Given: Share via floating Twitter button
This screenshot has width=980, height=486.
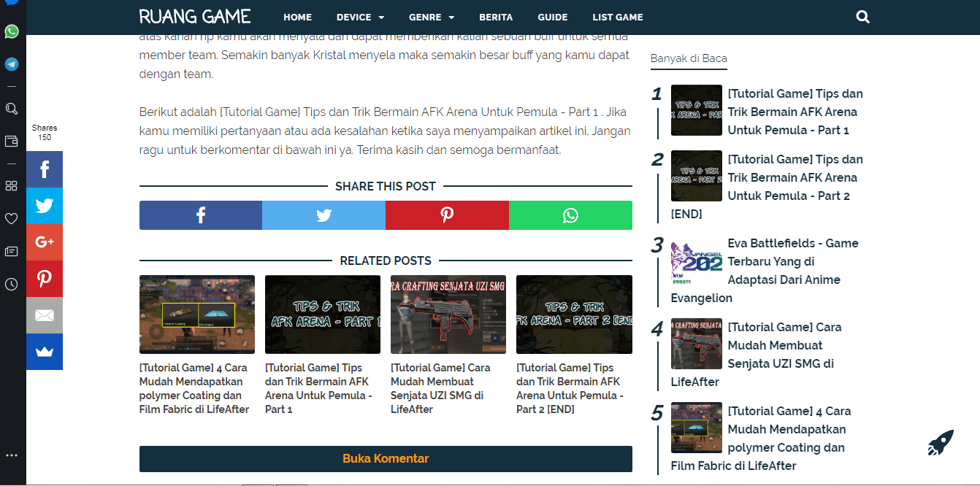Looking at the screenshot, I should point(45,206).
